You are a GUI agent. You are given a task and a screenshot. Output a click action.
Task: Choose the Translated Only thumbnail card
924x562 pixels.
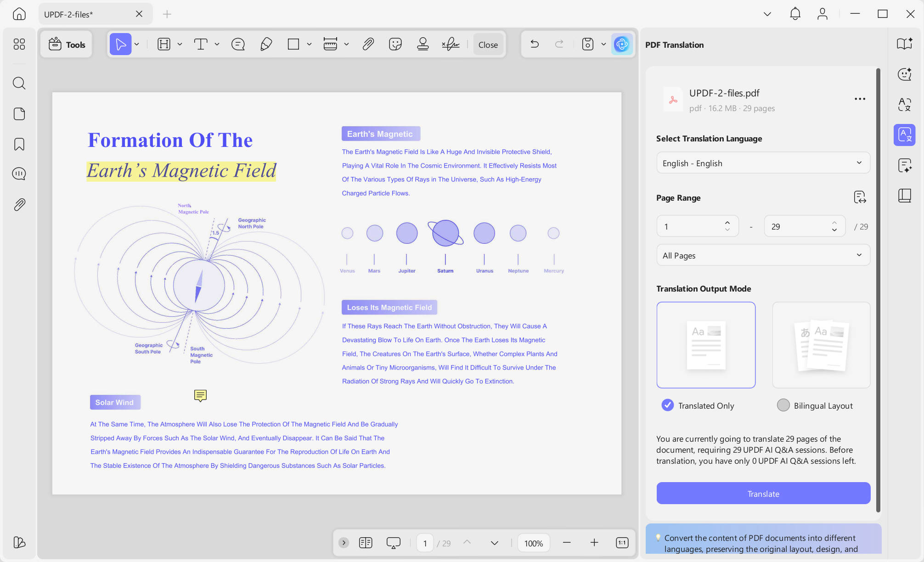click(x=705, y=345)
